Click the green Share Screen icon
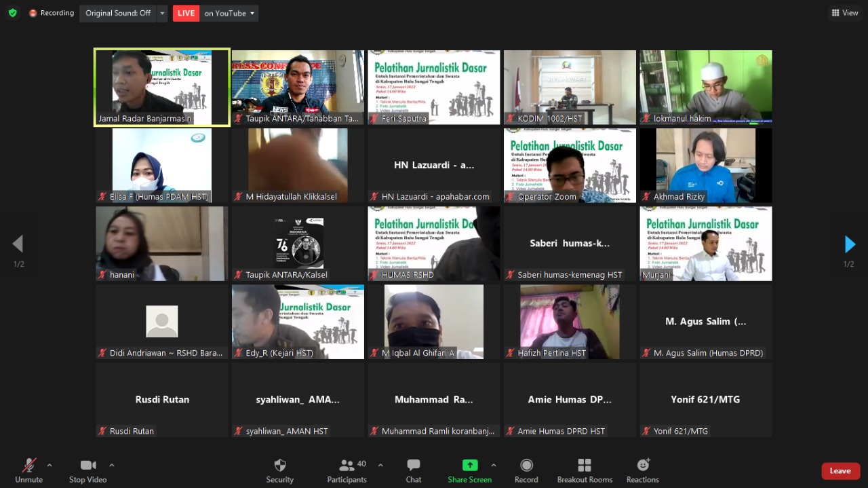The image size is (868, 488). tap(469, 466)
